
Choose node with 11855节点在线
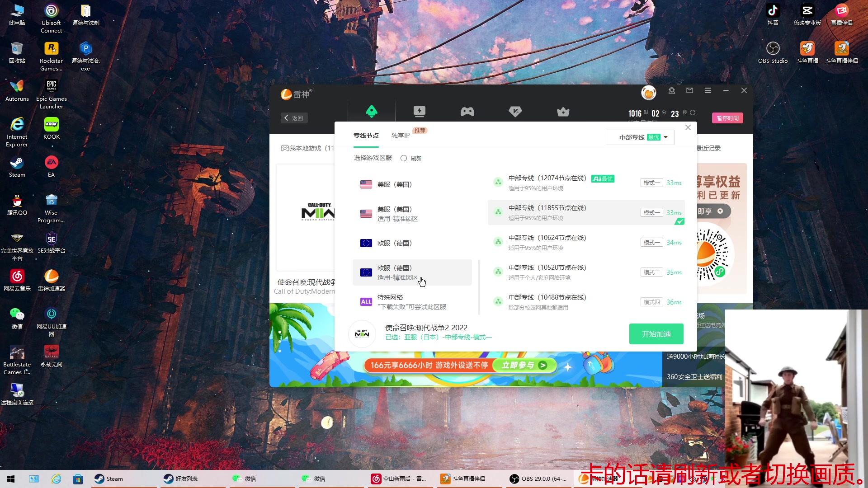click(x=586, y=212)
